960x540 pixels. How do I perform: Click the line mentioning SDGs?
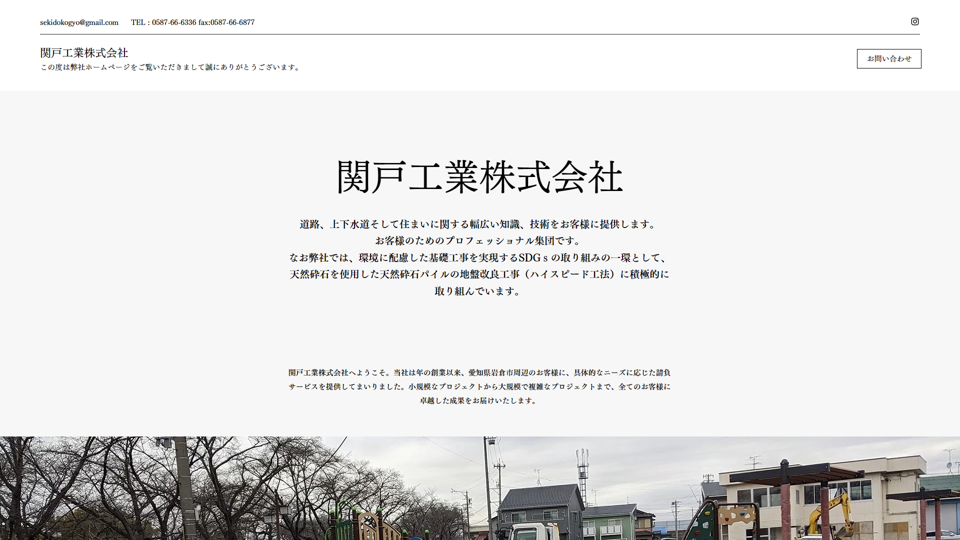click(x=480, y=258)
